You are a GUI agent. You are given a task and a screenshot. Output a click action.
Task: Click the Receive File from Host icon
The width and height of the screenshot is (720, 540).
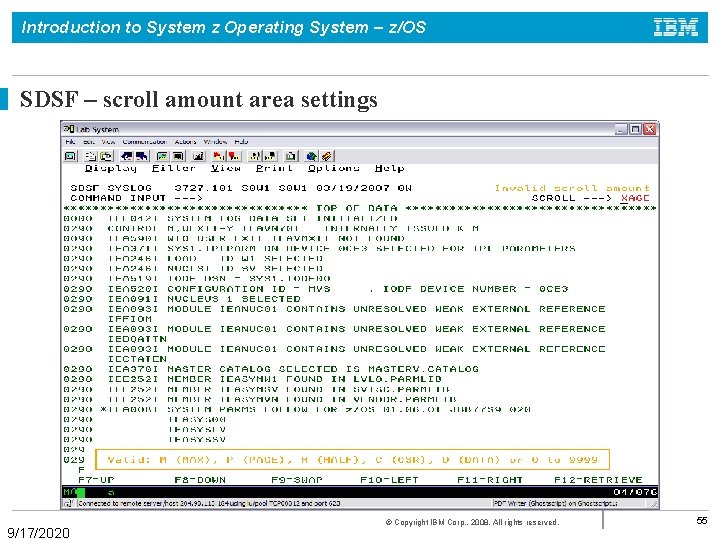[x=142, y=157]
